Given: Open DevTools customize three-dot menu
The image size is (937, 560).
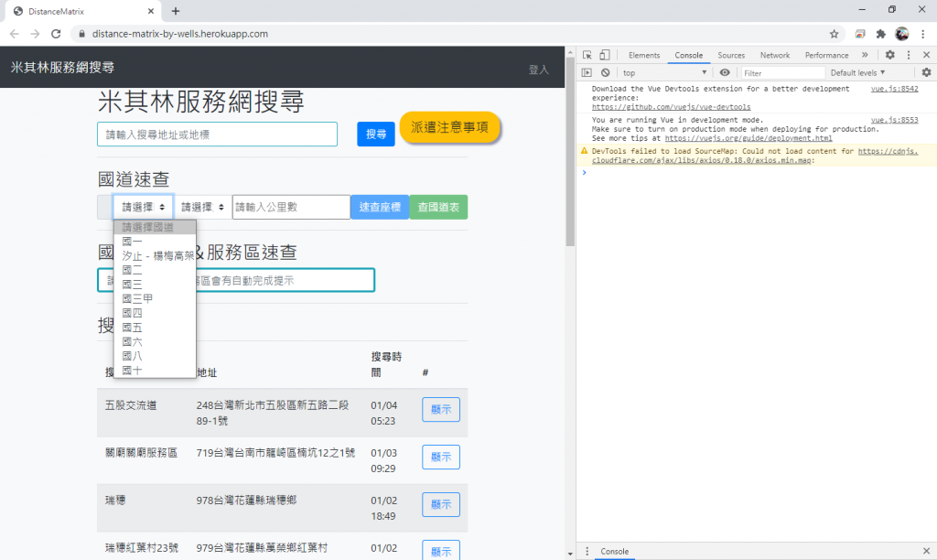Looking at the screenshot, I should (909, 55).
